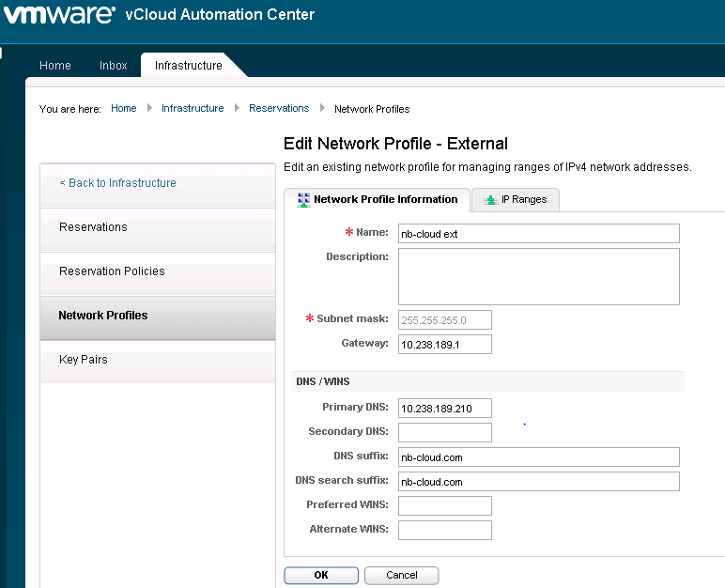Open Key Pairs in sidebar
This screenshot has width=725, height=588.
pyautogui.click(x=158, y=362)
